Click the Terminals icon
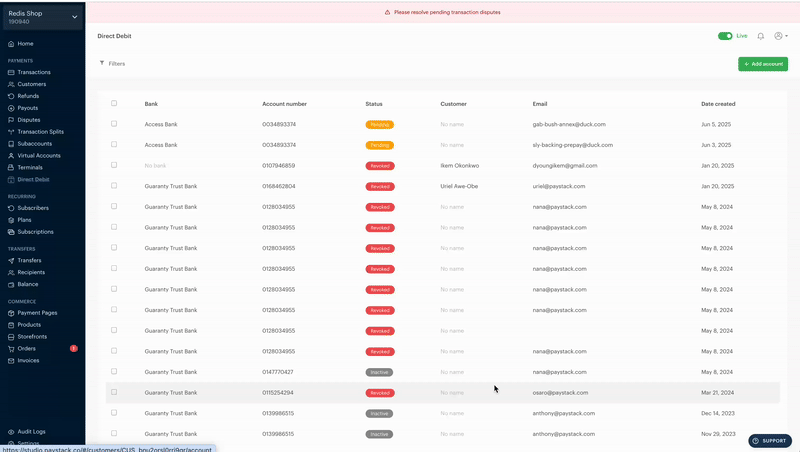Viewport: 800px width, 452px height. tap(11, 167)
